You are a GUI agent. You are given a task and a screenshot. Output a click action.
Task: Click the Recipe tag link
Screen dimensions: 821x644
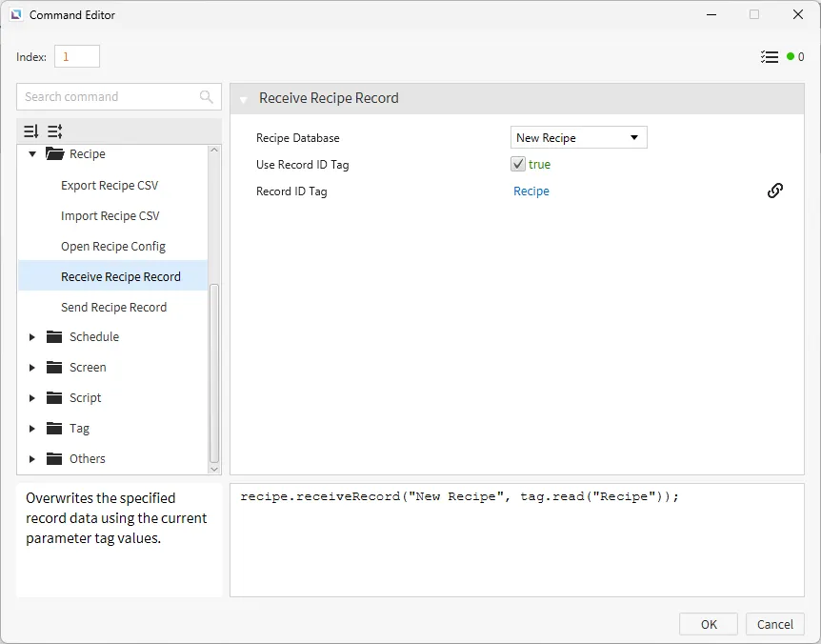[531, 191]
